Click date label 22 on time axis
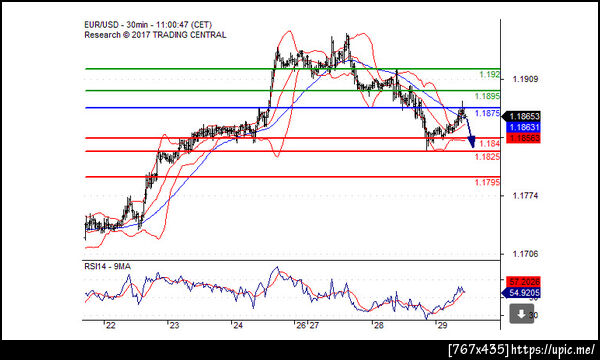600x360 pixels. pos(111,326)
